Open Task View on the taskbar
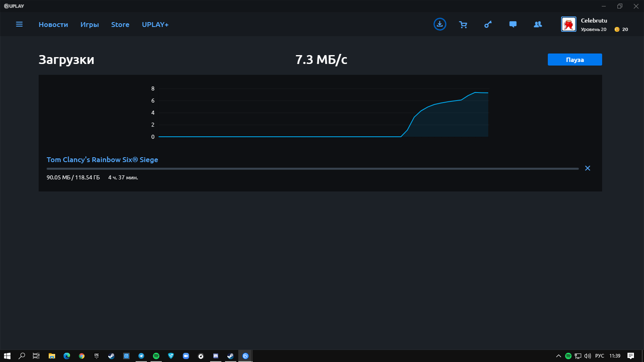The height and width of the screenshot is (362, 644). [x=36, y=356]
